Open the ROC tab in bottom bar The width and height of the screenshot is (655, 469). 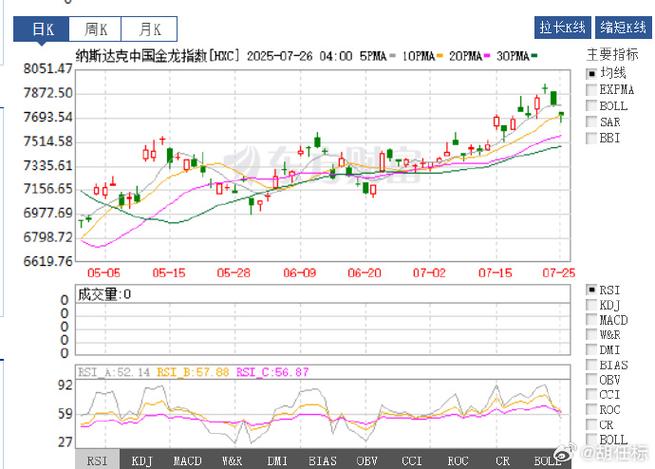(458, 460)
